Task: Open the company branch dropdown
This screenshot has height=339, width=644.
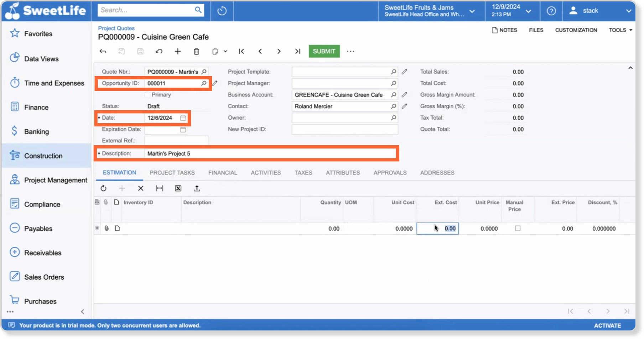Action: point(472,11)
